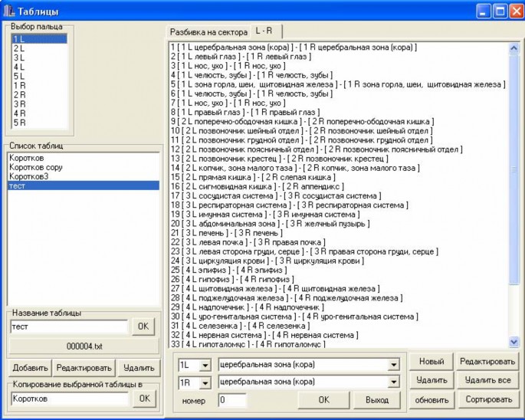Open the 1R finger dropdown
525x420 pixels.
tap(205, 382)
